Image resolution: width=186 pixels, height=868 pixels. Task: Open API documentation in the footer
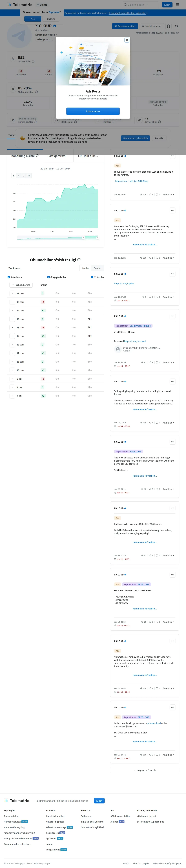120,816
